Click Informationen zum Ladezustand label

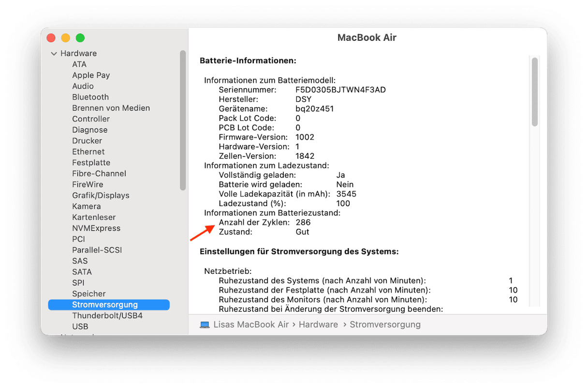(266, 165)
